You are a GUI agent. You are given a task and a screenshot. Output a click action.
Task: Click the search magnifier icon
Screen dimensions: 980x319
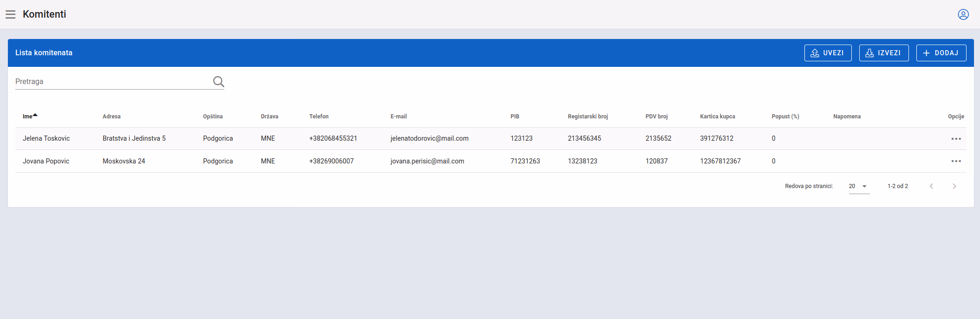218,82
